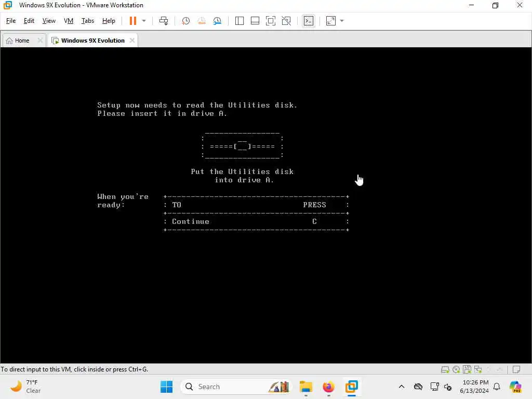Open the File menu
532x399 pixels.
pyautogui.click(x=11, y=21)
